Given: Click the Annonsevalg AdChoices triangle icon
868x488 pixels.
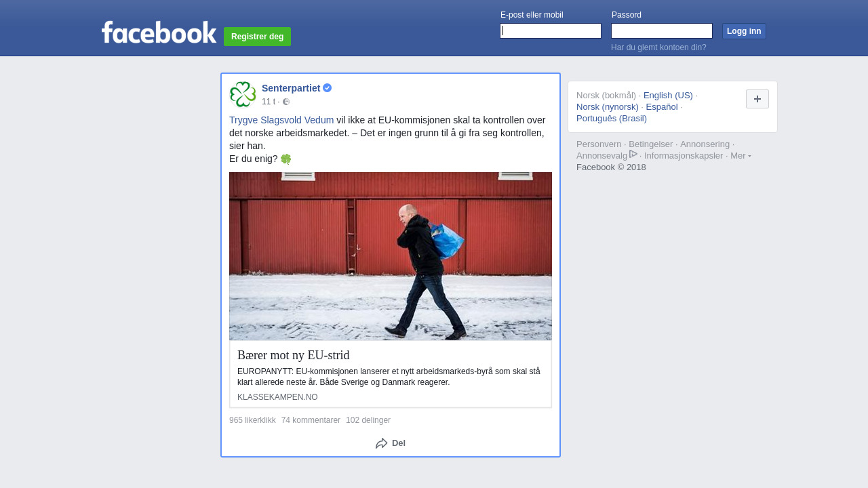Looking at the screenshot, I should pyautogui.click(x=633, y=154).
